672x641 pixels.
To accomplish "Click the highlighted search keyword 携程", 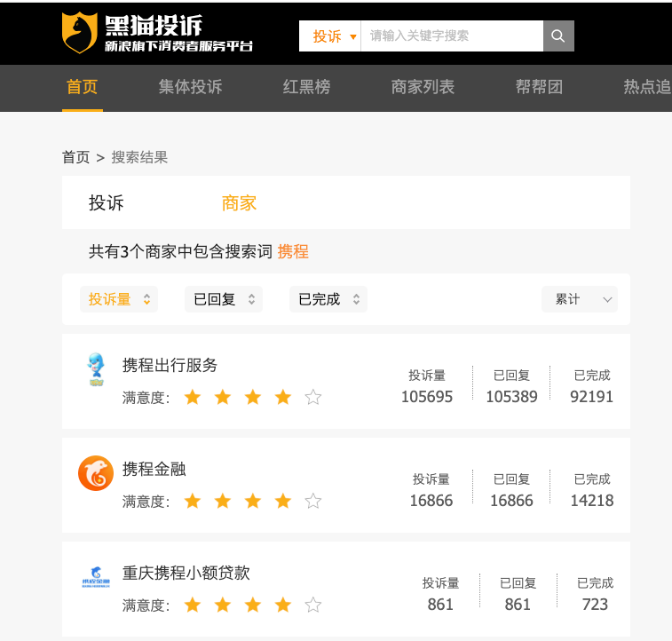I will point(293,251).
